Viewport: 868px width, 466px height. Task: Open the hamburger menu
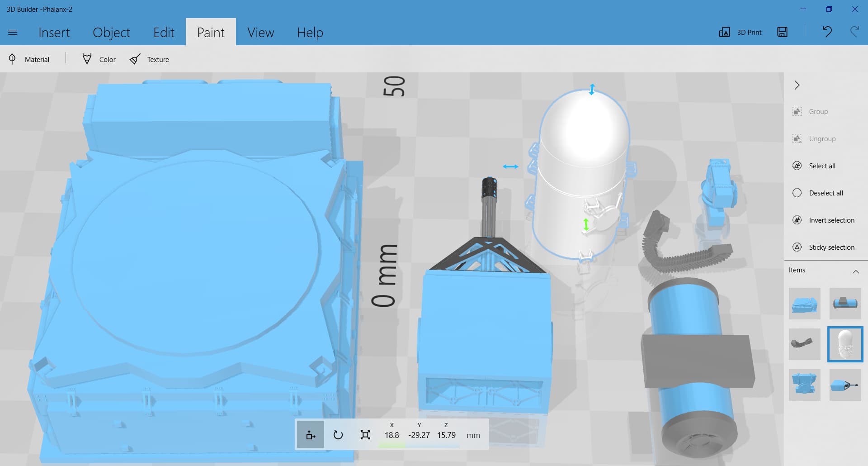13,32
